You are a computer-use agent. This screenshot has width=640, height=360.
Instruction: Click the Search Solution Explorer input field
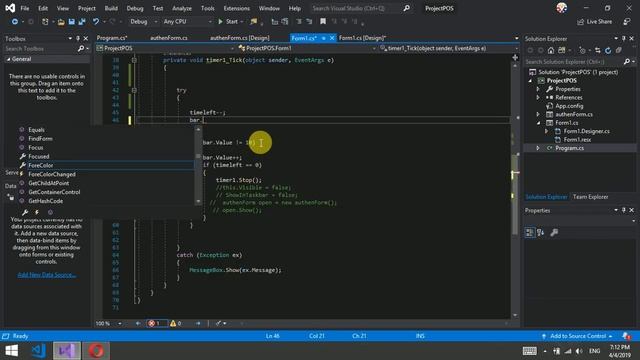point(573,62)
